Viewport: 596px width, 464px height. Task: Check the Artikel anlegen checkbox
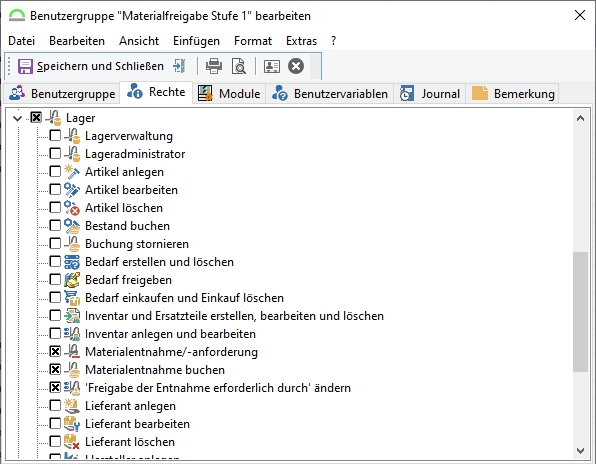55,171
